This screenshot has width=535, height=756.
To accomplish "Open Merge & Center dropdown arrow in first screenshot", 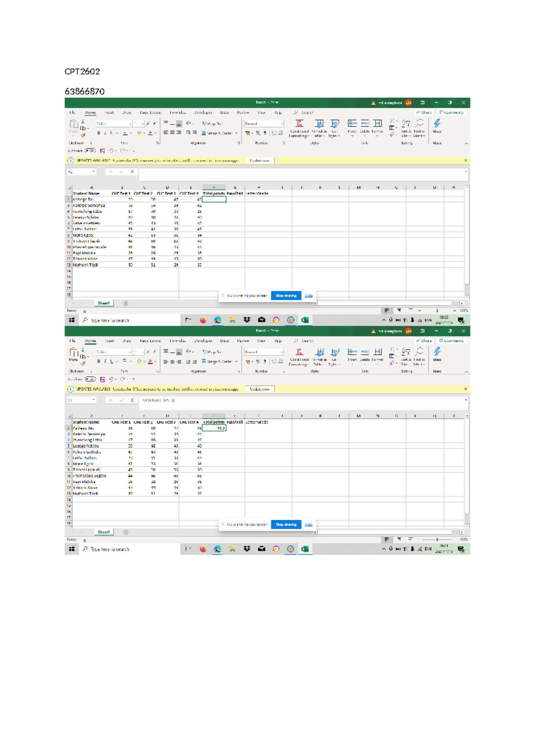I will point(236,133).
